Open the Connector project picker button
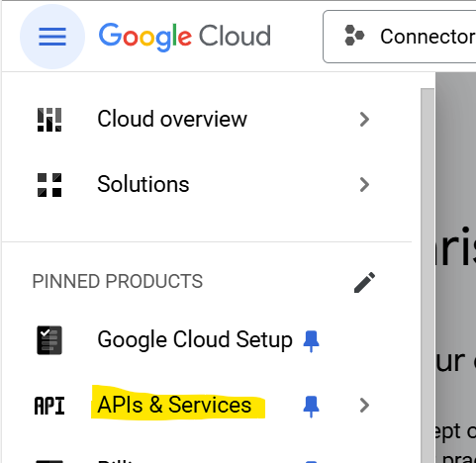The height and width of the screenshot is (463, 476). pyautogui.click(x=399, y=37)
